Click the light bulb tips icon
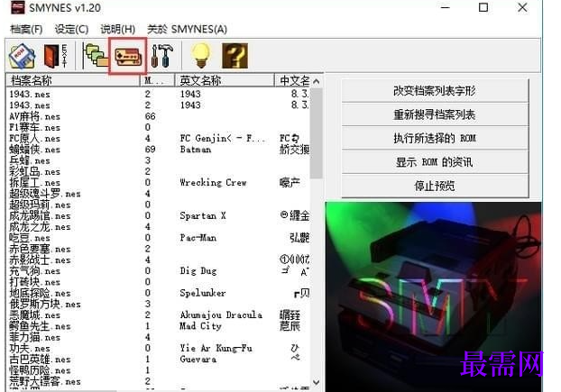Image resolution: width=561 pixels, height=392 pixels. pyautogui.click(x=201, y=55)
